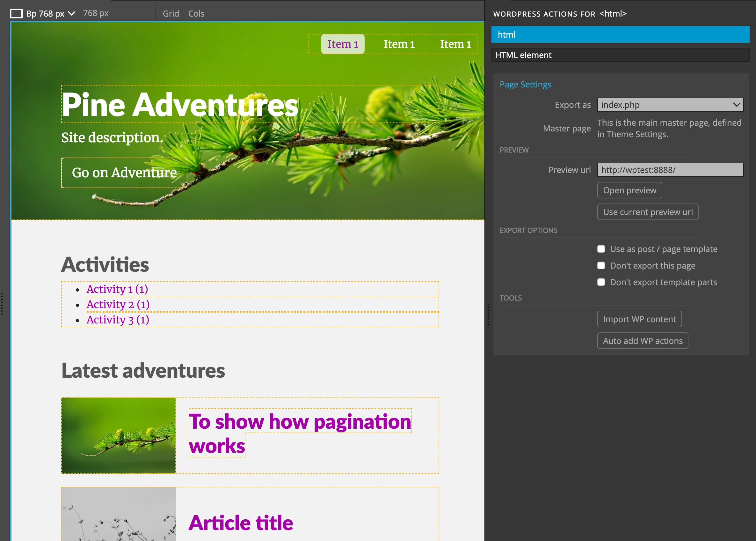Click the gray plant post thumbnail

coord(119,514)
